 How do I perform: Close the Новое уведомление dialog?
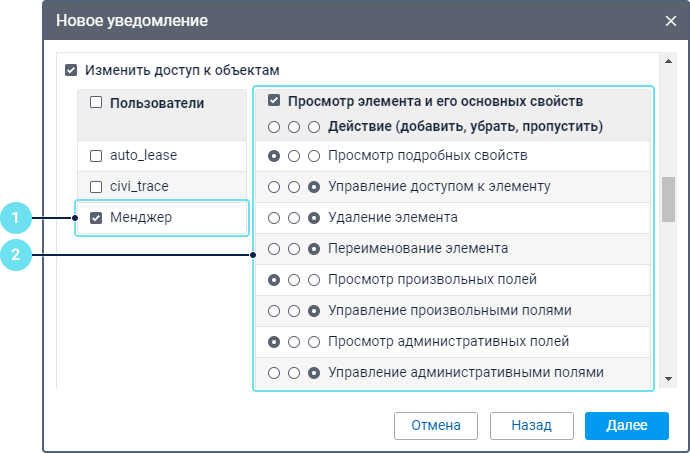click(670, 20)
